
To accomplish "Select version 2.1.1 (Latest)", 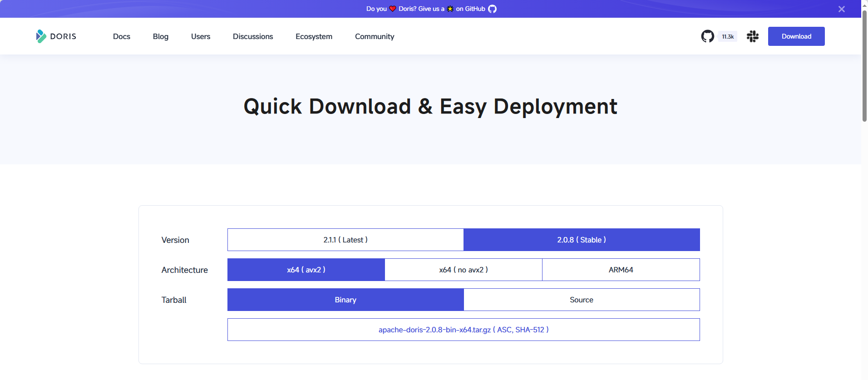I will (345, 240).
